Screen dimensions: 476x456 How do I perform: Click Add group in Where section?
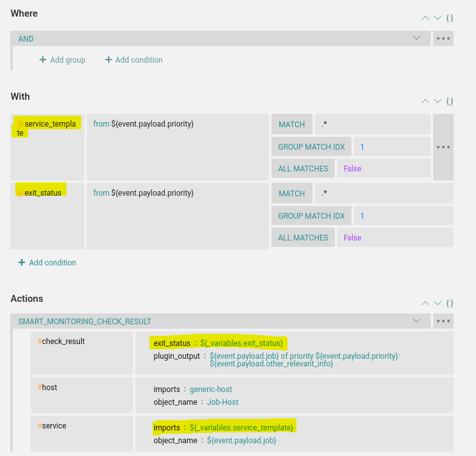[63, 60]
